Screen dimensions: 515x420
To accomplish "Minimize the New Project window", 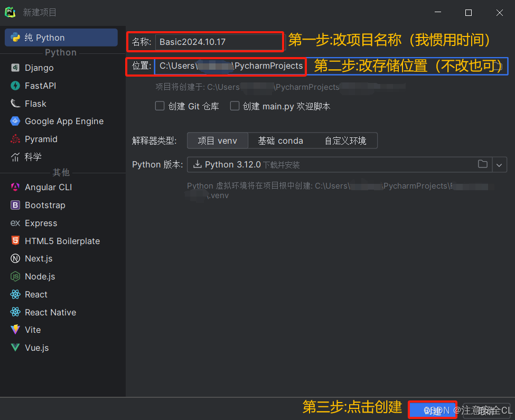I will pyautogui.click(x=438, y=13).
